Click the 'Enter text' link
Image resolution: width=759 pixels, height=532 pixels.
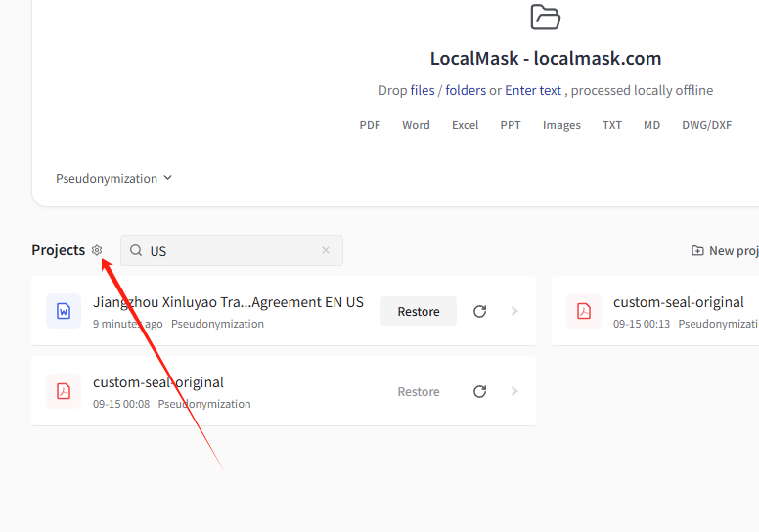tap(533, 91)
